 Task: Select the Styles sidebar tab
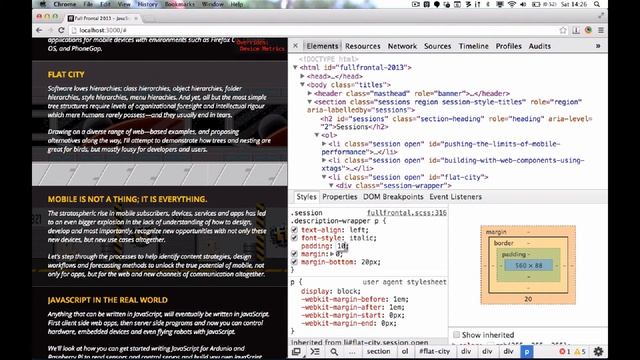click(306, 197)
